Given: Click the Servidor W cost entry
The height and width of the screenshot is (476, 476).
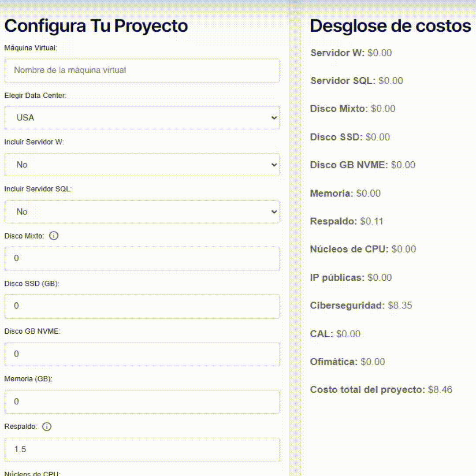Looking at the screenshot, I should tap(351, 53).
